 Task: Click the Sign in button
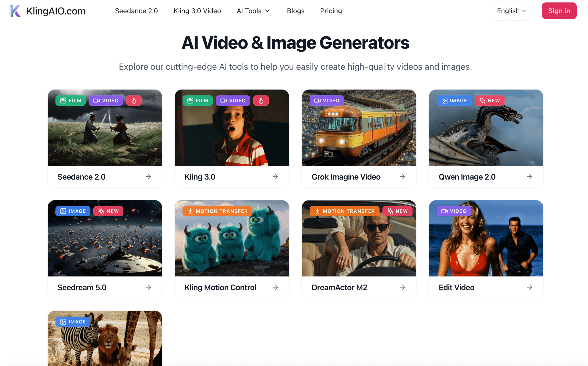(x=559, y=11)
